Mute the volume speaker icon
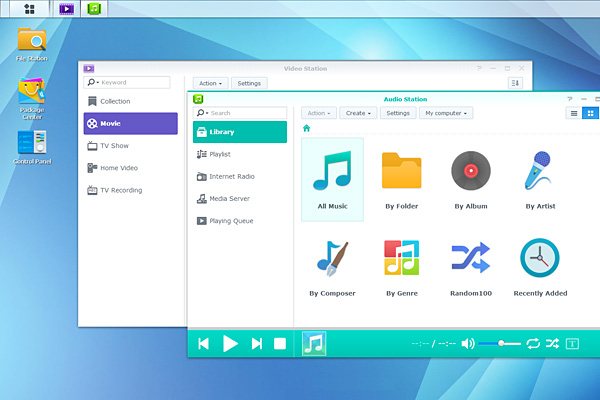Screen dimensions: 600x400 [467, 343]
